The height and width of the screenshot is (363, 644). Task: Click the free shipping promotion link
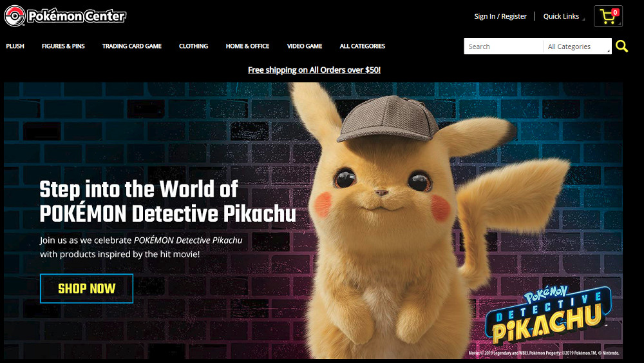pos(314,70)
